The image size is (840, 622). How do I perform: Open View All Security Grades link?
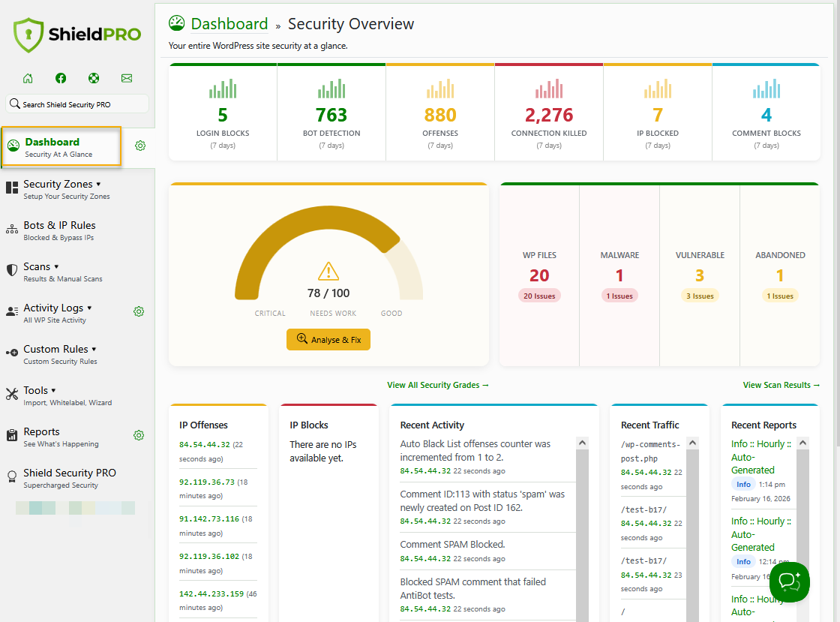[438, 385]
